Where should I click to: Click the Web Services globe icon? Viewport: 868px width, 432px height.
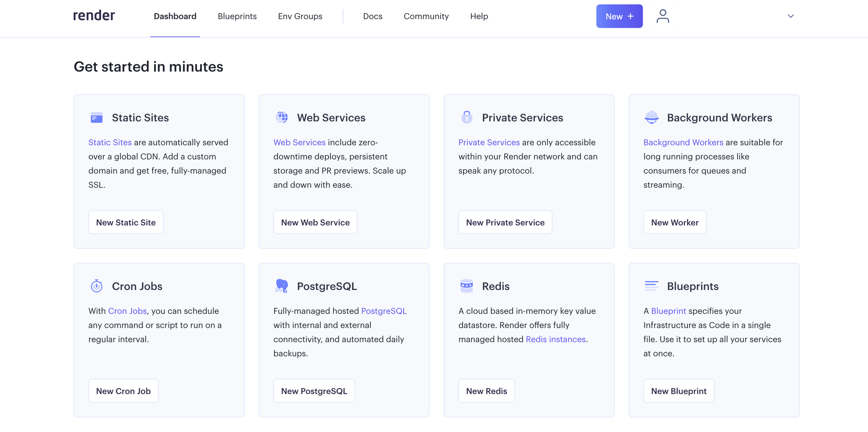tap(282, 117)
